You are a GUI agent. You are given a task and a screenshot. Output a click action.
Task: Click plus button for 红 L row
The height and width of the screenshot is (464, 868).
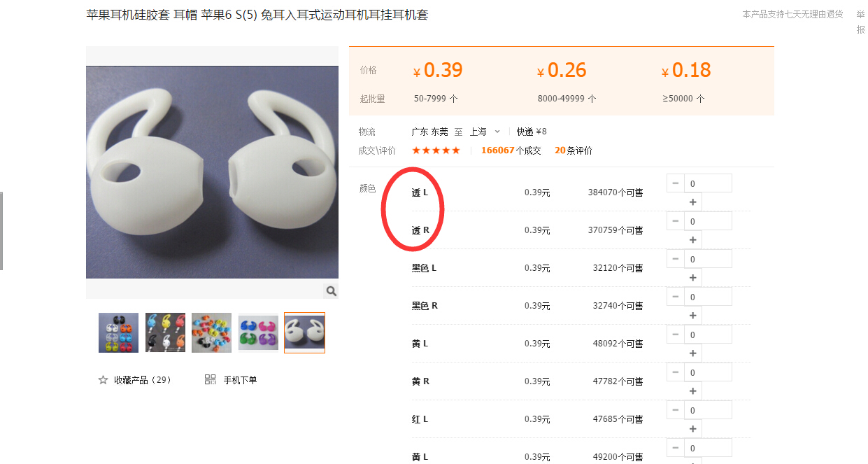tap(693, 429)
